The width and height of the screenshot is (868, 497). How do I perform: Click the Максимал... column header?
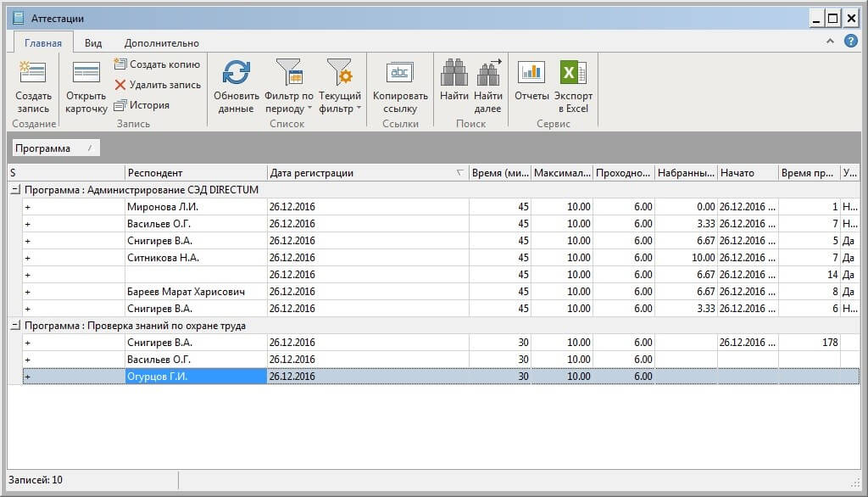(x=562, y=173)
